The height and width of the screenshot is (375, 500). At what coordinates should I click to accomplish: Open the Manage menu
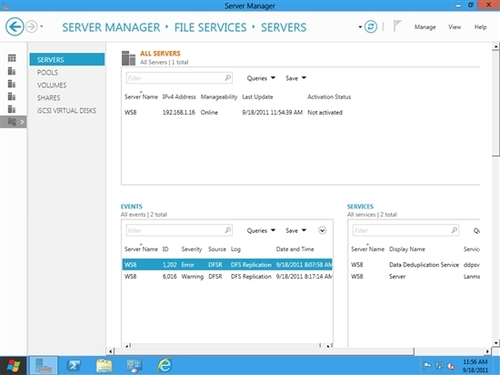(x=425, y=27)
